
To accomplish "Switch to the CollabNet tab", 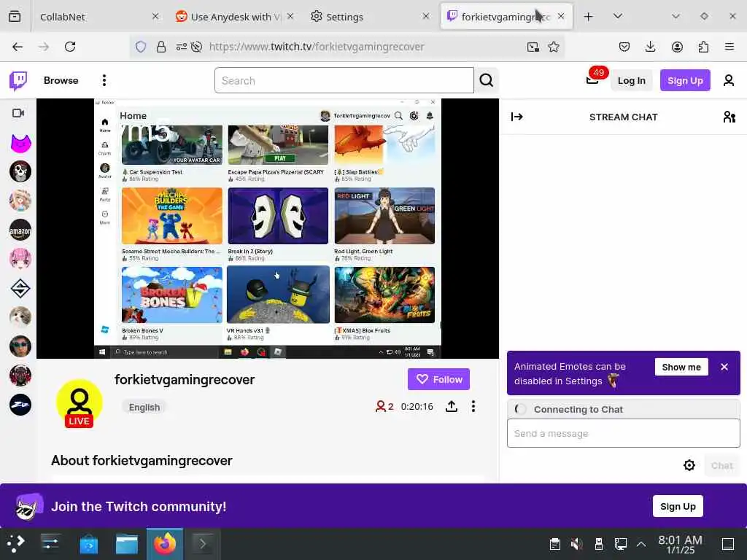I will (98, 17).
